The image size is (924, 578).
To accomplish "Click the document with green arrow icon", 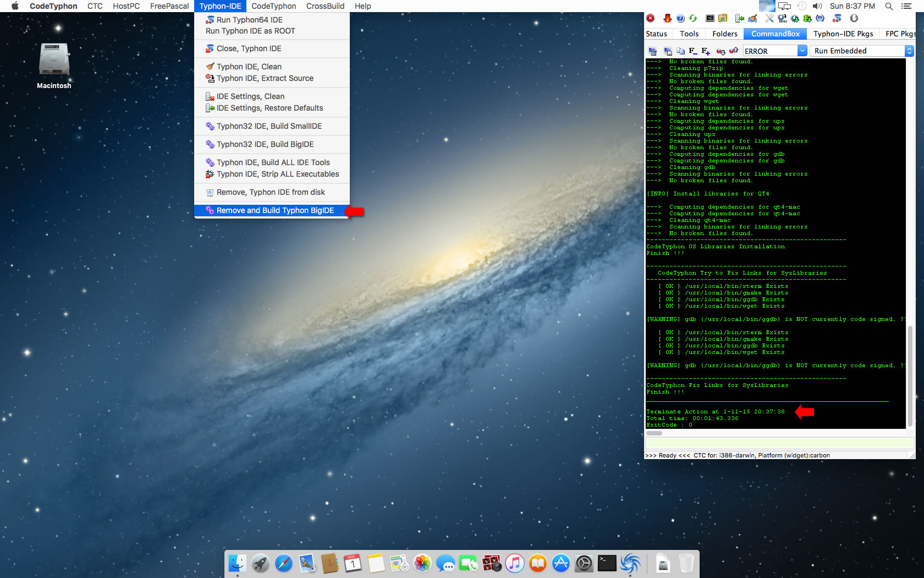I will [740, 18].
